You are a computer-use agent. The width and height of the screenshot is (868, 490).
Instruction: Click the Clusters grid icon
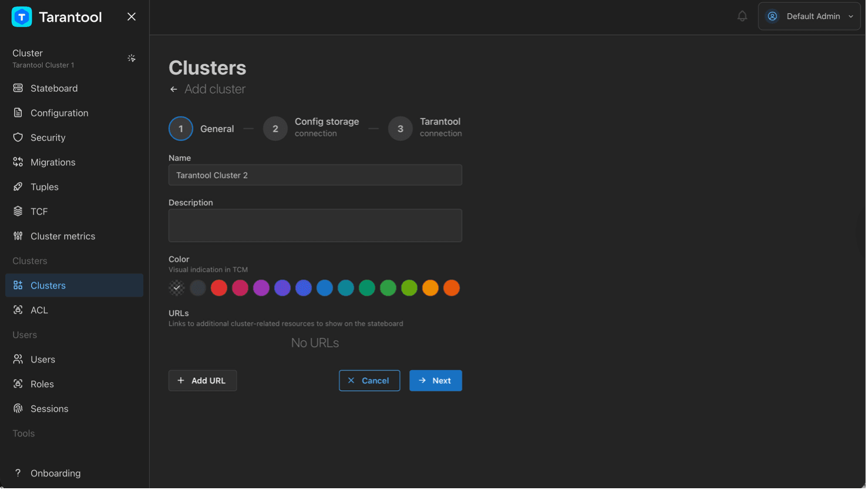[18, 286]
